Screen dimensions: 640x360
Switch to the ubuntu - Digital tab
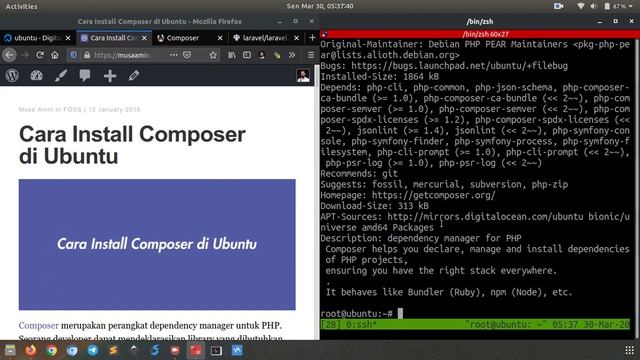38,38
